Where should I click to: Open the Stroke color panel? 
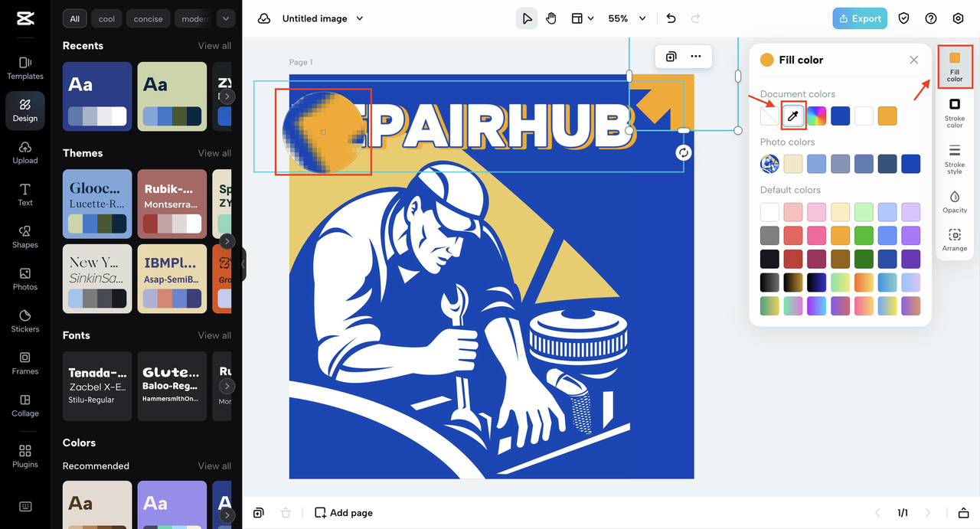click(x=955, y=112)
